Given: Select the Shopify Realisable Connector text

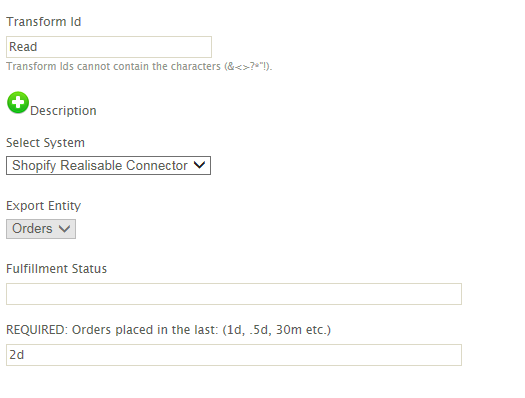Looking at the screenshot, I should point(100,165).
